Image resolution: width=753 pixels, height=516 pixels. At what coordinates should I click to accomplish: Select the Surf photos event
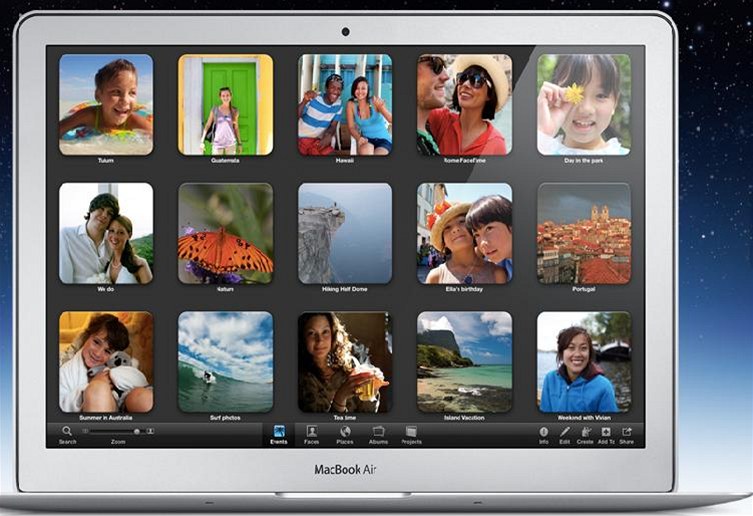coord(225,361)
